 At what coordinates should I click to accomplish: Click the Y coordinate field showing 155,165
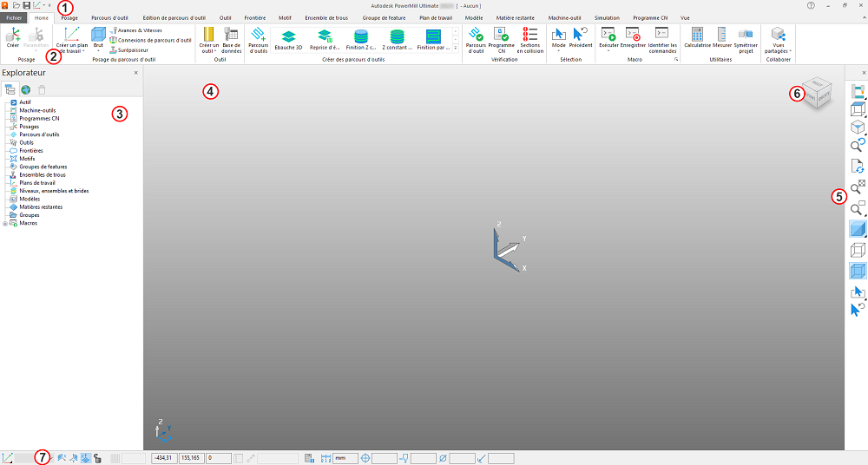192,458
